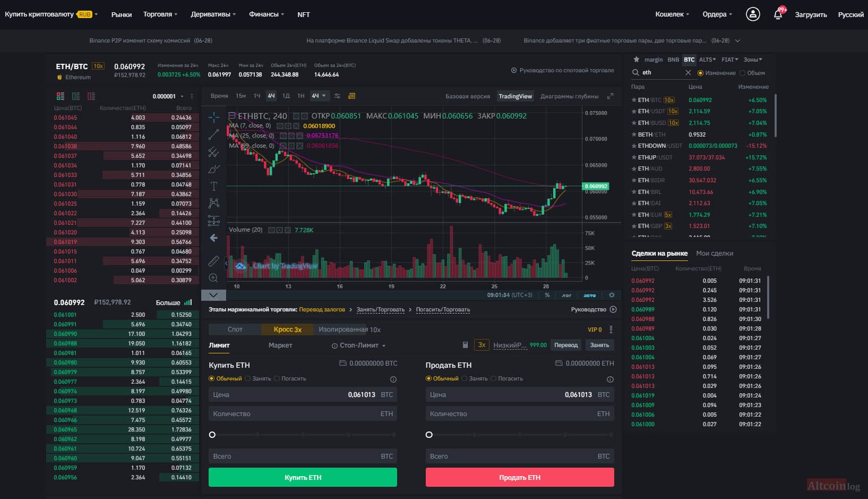Select the trend line drawing tool
Viewport: 868px width, 499px height.
[214, 134]
